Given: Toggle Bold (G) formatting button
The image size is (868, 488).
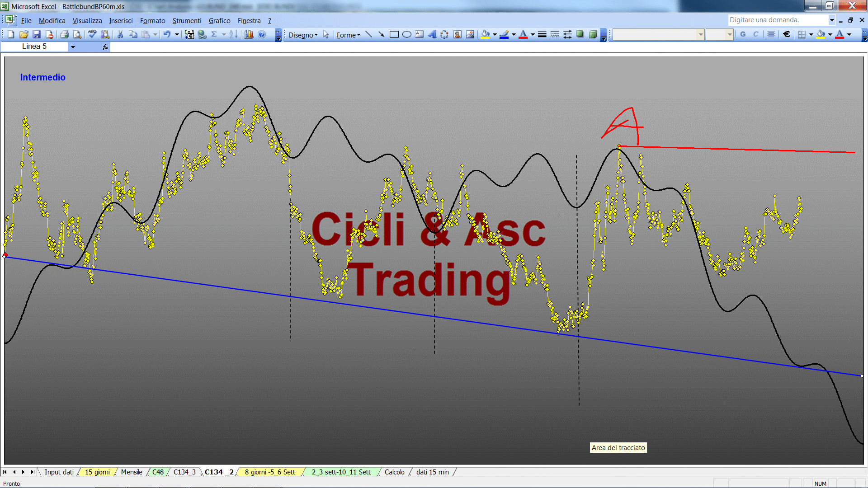Looking at the screenshot, I should (743, 34).
